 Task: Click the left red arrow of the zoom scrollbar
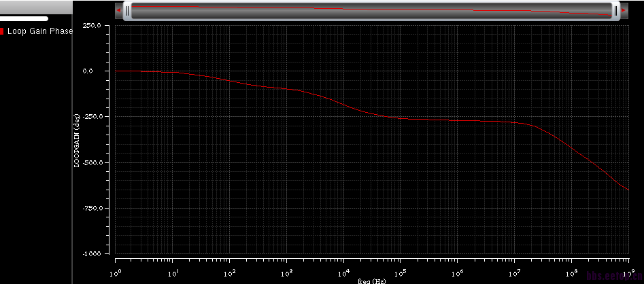(118, 10)
